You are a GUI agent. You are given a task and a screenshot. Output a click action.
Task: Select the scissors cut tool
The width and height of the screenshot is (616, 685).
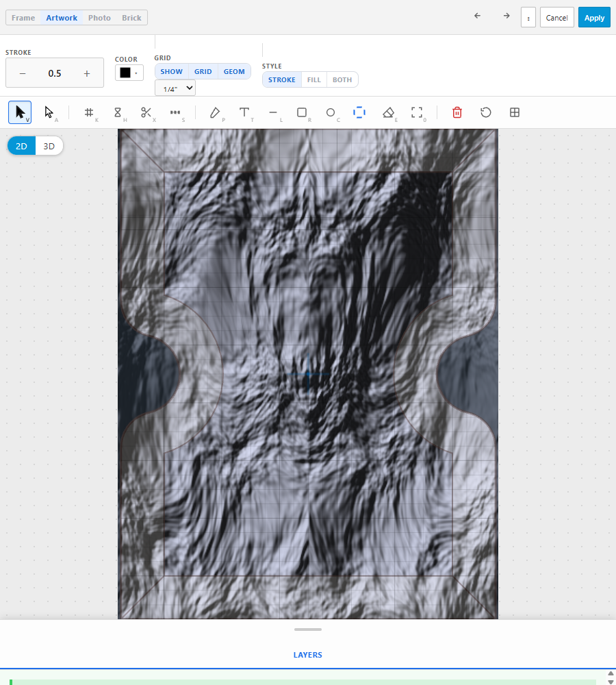[x=146, y=112]
